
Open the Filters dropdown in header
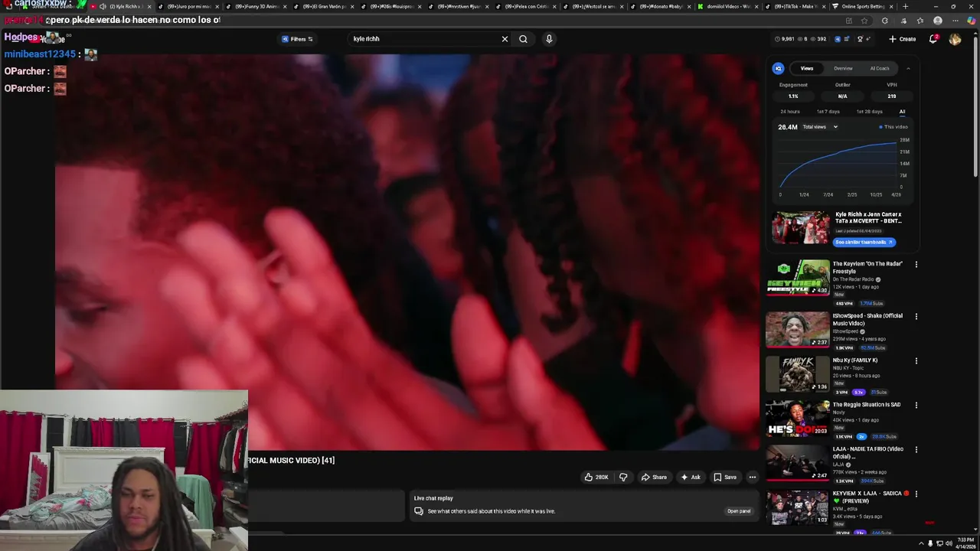click(x=297, y=39)
